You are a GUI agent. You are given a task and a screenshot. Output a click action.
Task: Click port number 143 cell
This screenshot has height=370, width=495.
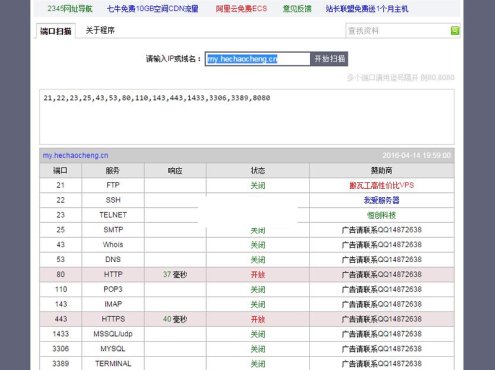(60, 304)
